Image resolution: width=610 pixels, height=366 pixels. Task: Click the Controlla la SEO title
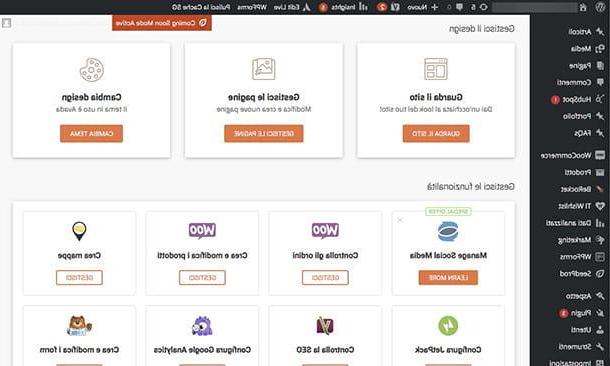[325, 350]
